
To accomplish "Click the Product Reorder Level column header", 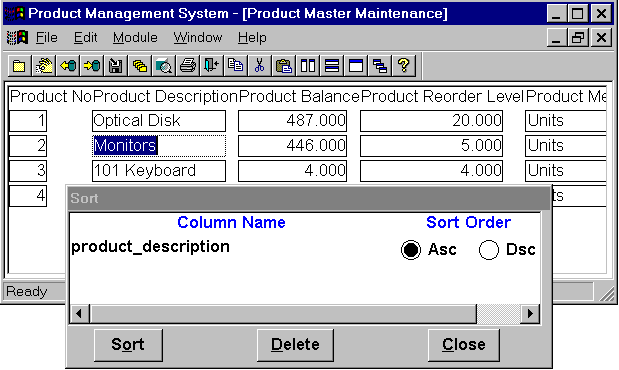I will click(443, 96).
